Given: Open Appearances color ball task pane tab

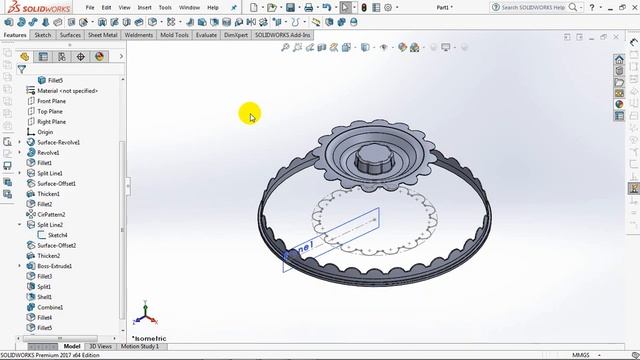Looking at the screenshot, I should pyautogui.click(x=619, y=104).
